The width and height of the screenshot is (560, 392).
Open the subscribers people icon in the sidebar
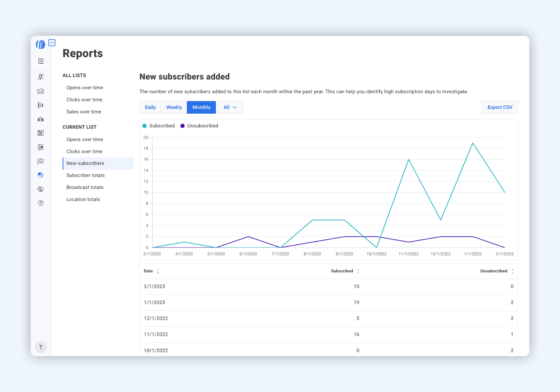[x=41, y=119]
